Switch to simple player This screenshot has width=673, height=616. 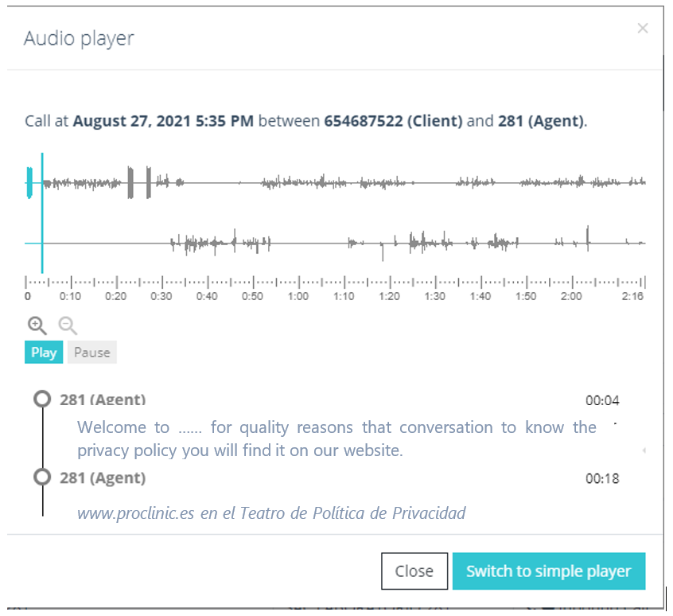pyautogui.click(x=549, y=571)
